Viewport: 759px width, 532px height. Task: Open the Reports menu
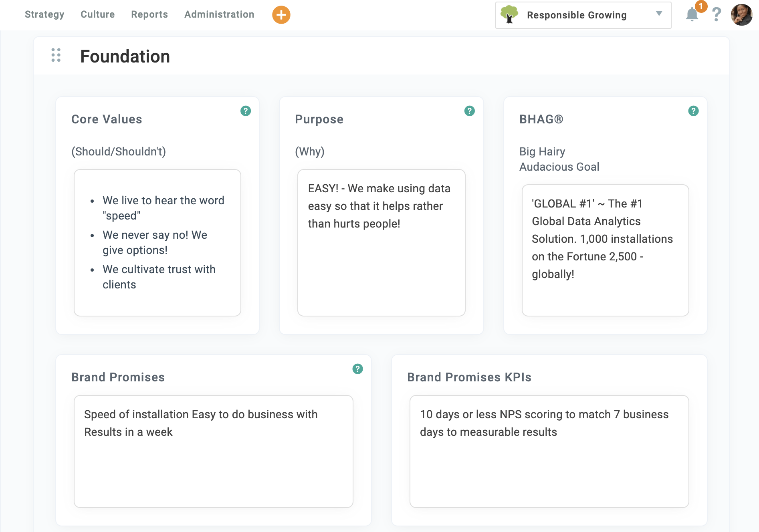tap(149, 14)
